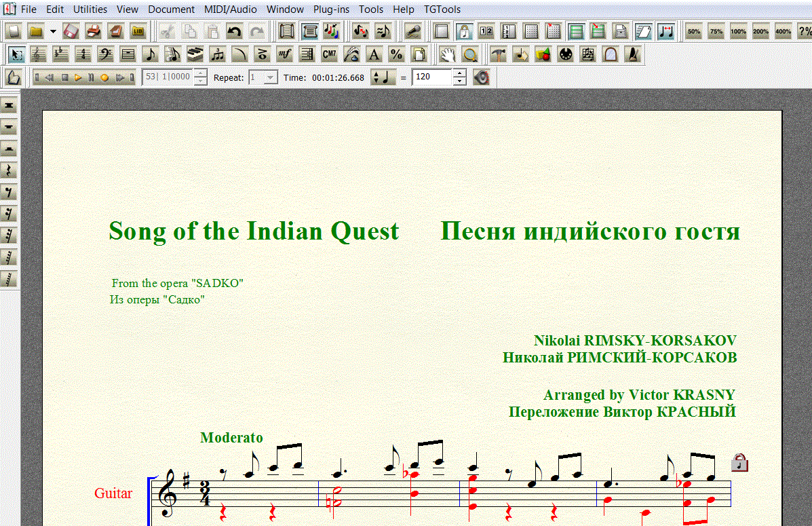Toggle the measure-end lock icon on the guitar staff
Screen dimensions: 812x526
tap(739, 462)
